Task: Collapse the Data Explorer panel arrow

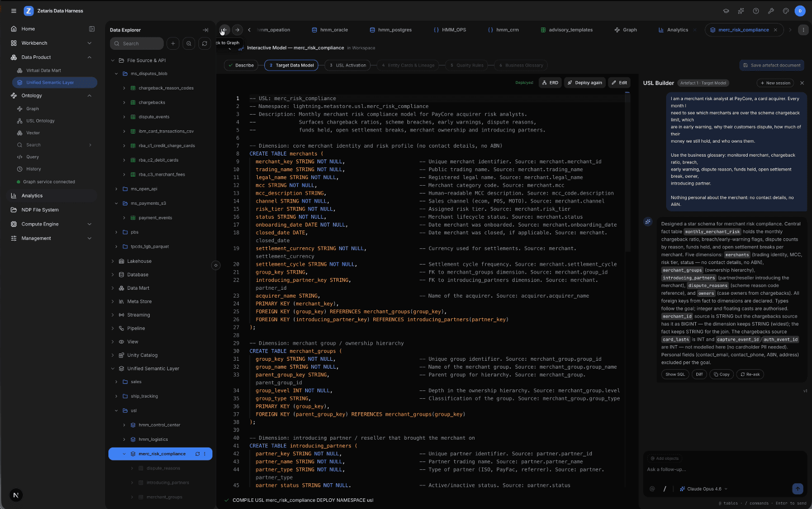Action: [205, 30]
